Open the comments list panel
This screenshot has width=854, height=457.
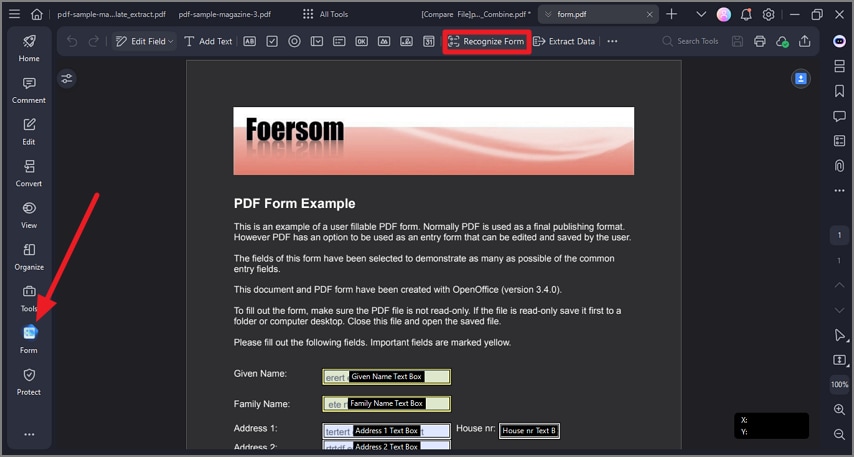click(839, 116)
